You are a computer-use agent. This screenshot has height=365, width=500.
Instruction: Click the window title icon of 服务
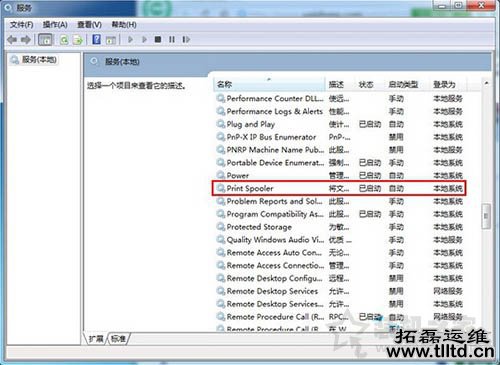(x=9, y=8)
